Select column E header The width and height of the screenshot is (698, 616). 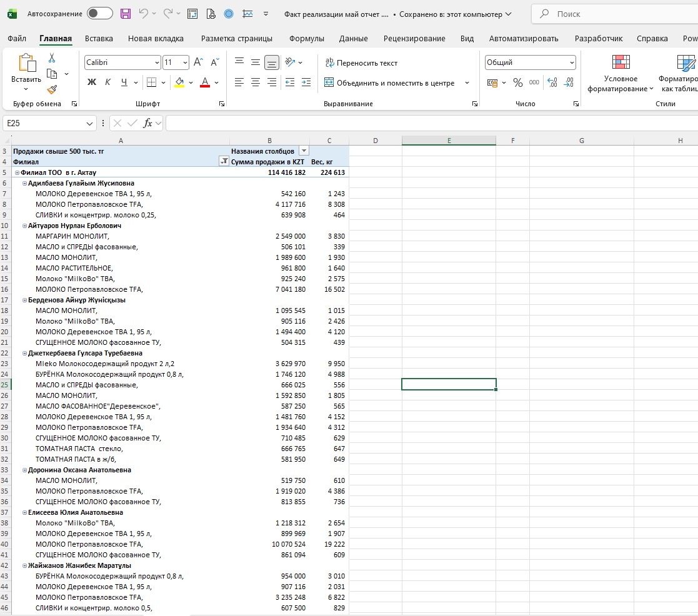(449, 141)
